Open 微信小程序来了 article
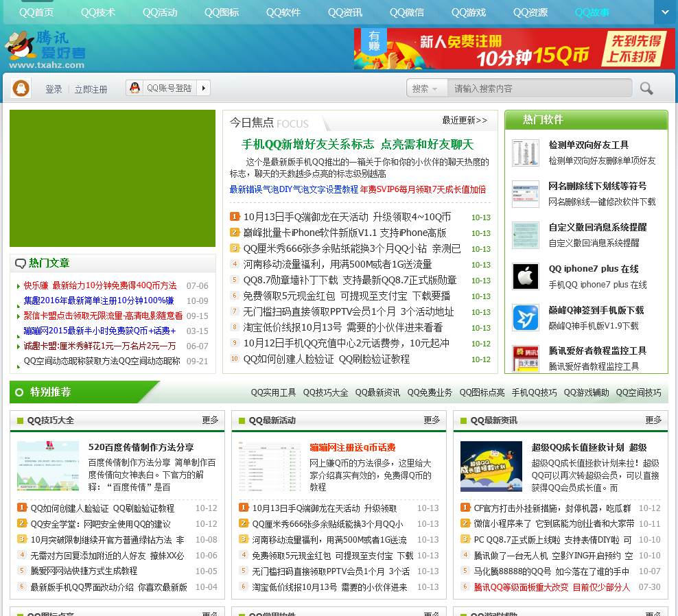The height and width of the screenshot is (616, 678). (554, 524)
